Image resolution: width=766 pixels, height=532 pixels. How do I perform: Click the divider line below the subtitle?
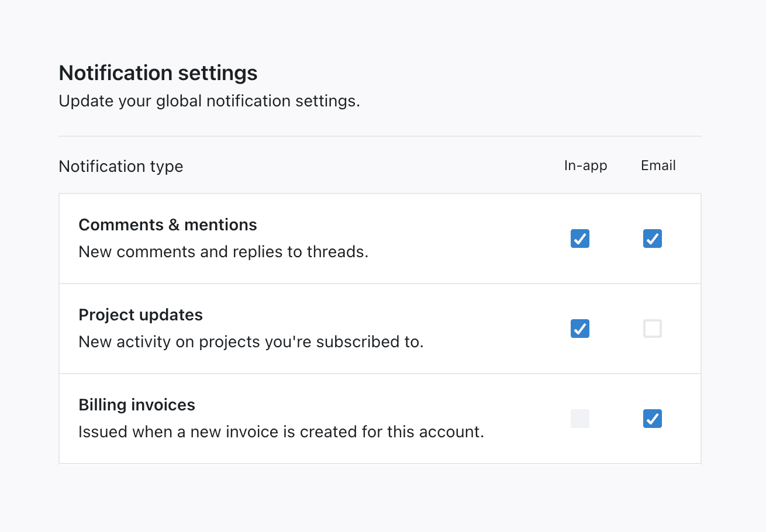tap(380, 136)
